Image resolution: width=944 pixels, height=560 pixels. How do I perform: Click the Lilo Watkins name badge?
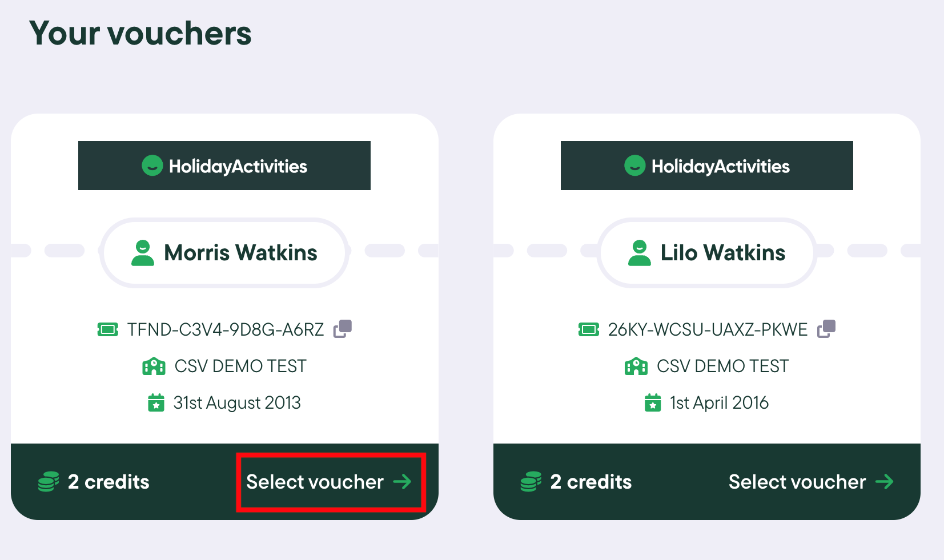(707, 253)
